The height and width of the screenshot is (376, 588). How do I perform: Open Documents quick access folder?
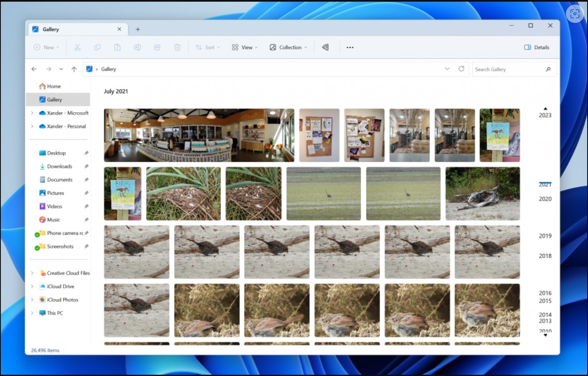pyautogui.click(x=56, y=180)
